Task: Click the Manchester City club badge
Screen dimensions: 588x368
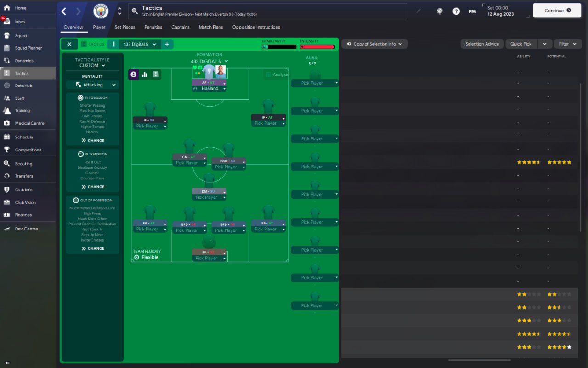Action: click(101, 11)
